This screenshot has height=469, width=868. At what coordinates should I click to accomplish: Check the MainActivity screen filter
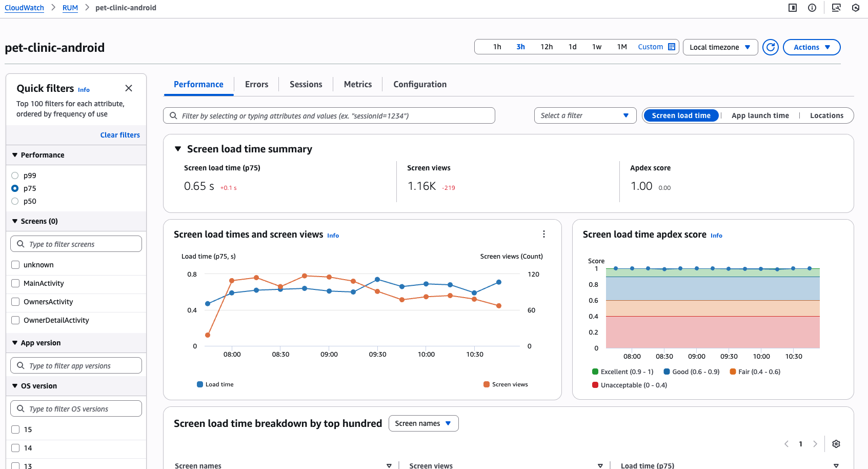coord(15,283)
